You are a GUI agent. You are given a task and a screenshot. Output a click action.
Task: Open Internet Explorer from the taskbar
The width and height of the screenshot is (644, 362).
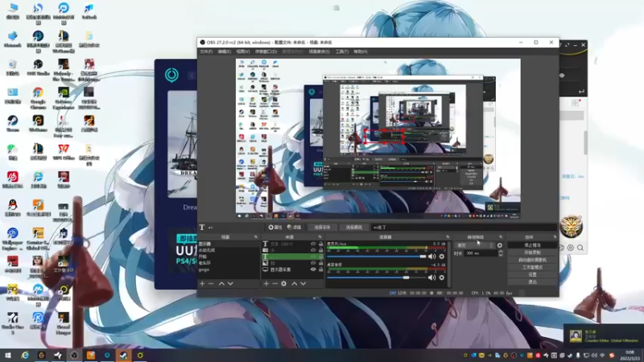pos(25,355)
